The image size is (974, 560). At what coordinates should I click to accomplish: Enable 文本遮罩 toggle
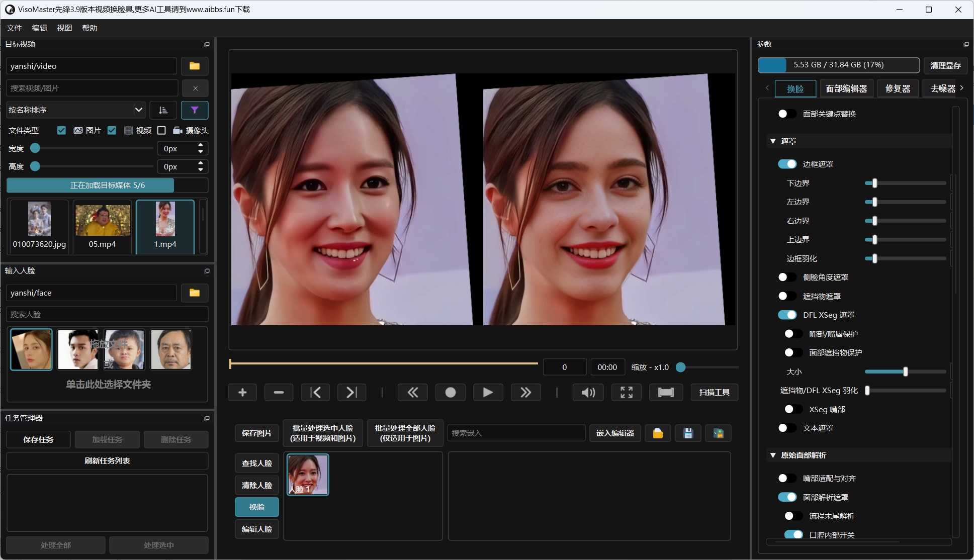coord(787,428)
